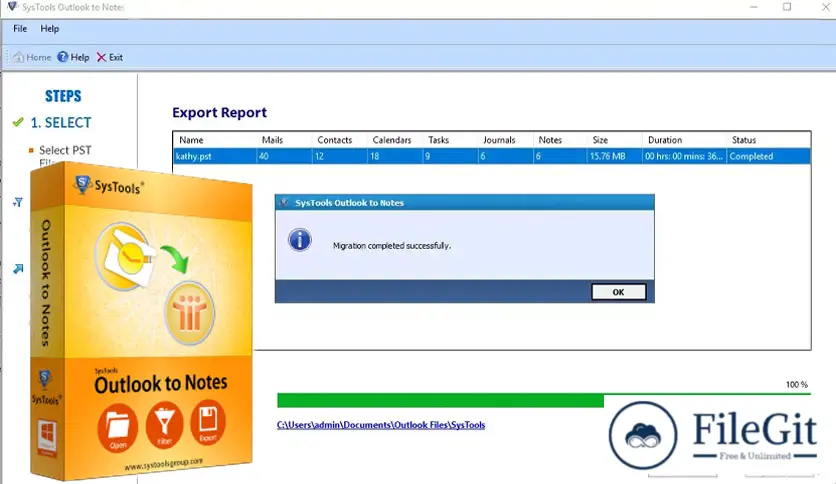Click the app logo icon in title bar
The height and width of the screenshot is (484, 836).
point(12,7)
